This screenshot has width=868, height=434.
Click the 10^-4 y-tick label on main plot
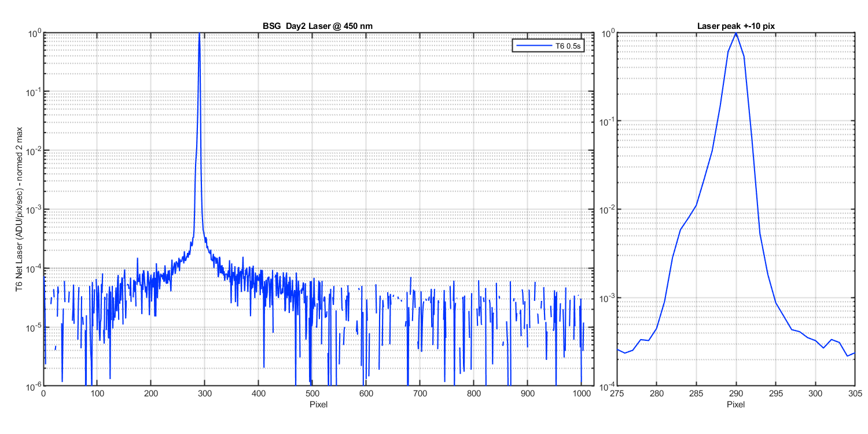34,268
